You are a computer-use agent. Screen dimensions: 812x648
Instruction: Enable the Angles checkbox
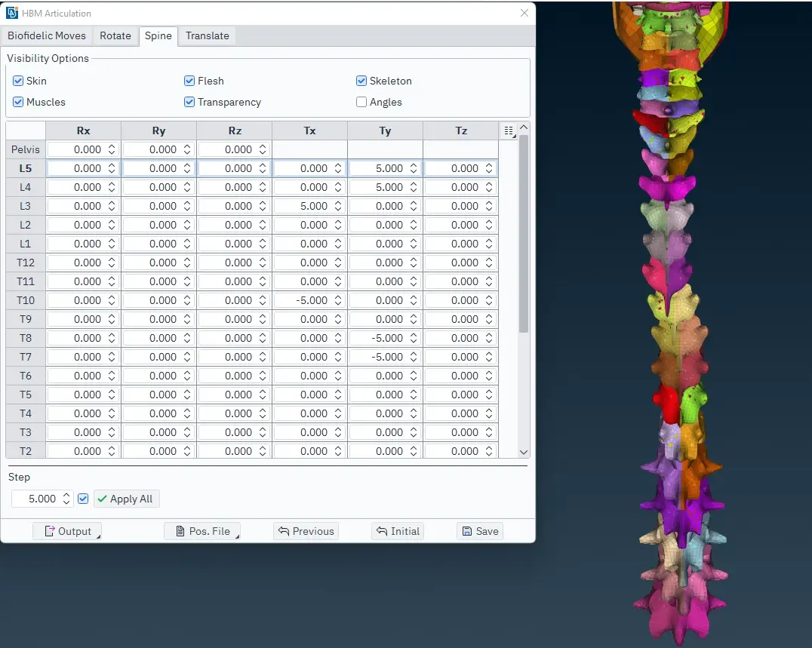(x=361, y=102)
